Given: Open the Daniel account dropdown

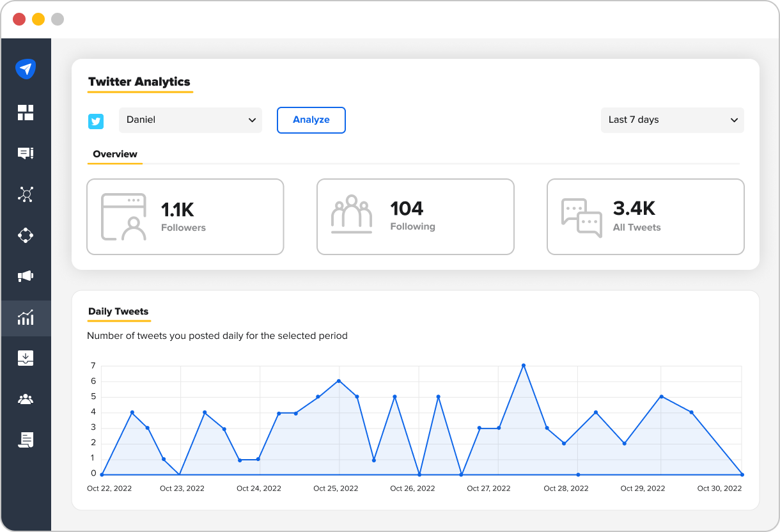Looking at the screenshot, I should pos(191,120).
